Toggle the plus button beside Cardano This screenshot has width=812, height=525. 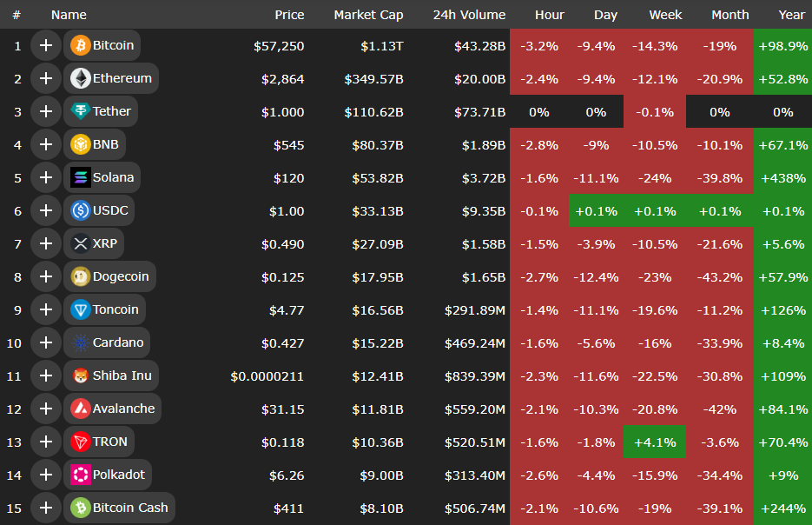click(x=45, y=342)
